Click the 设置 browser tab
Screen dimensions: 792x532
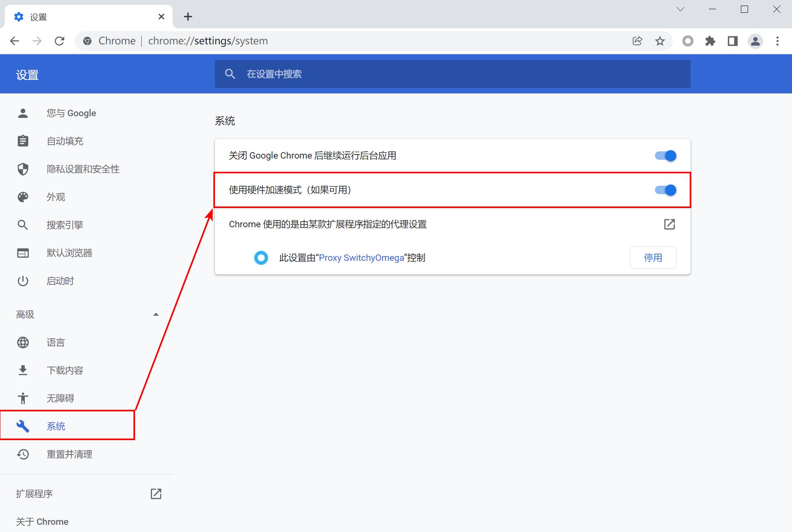[89, 17]
